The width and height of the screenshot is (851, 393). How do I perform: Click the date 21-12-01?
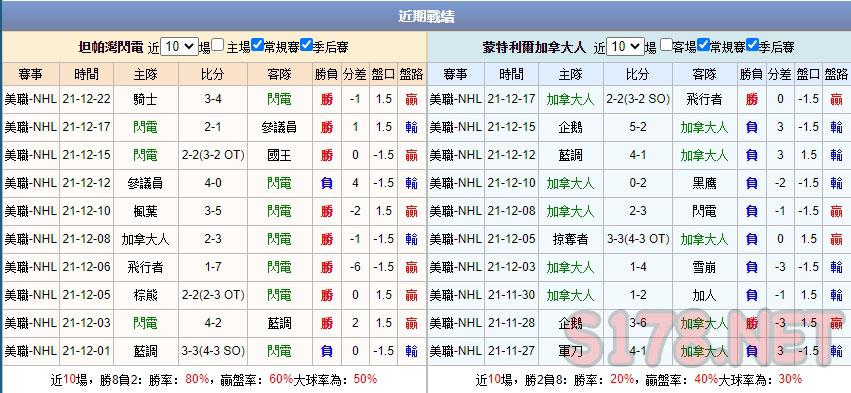[x=86, y=352]
